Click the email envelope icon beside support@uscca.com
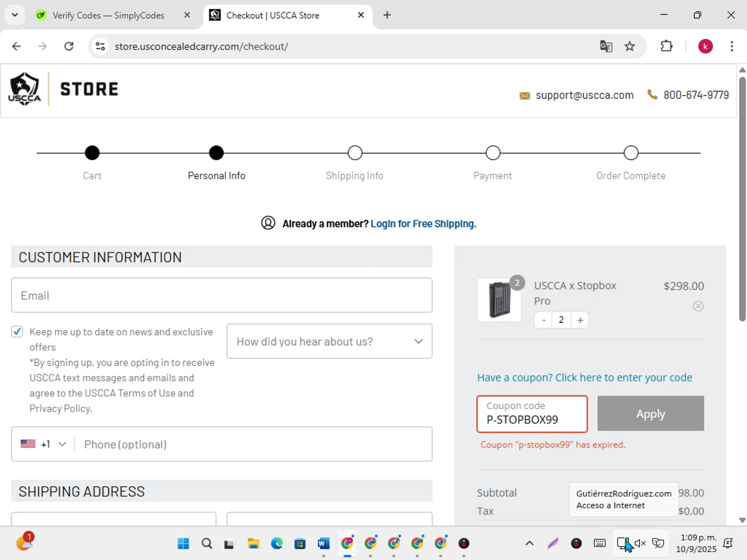747x560 pixels. [524, 96]
